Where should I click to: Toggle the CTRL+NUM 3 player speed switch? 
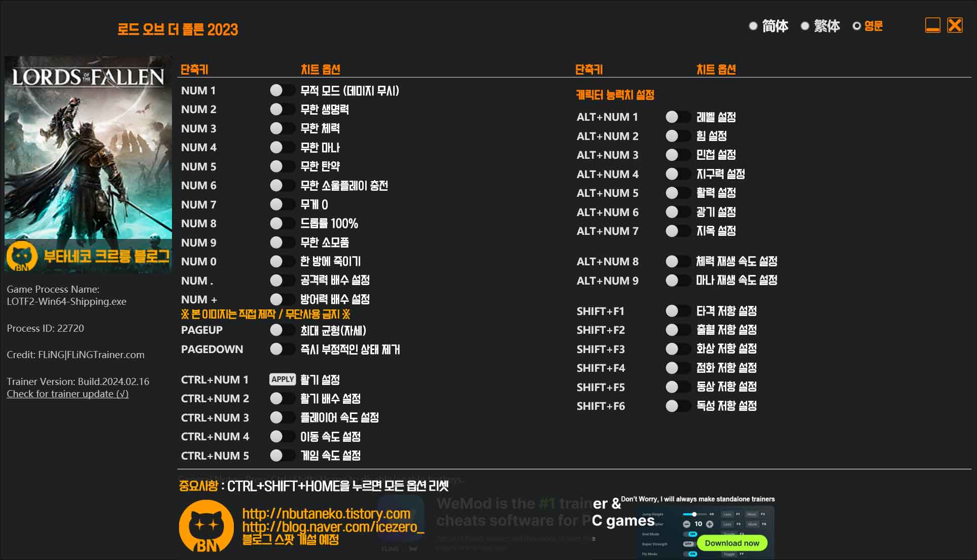[x=282, y=417]
